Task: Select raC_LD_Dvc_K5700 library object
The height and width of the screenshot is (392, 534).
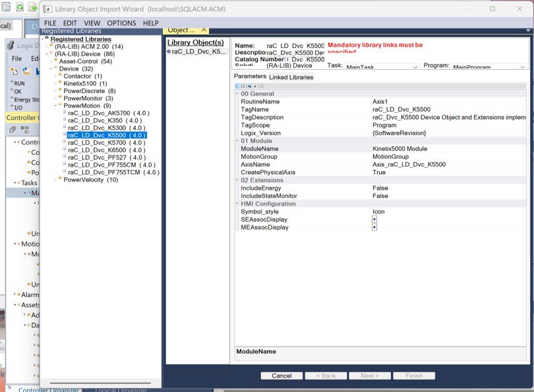Action: pyautogui.click(x=107, y=142)
